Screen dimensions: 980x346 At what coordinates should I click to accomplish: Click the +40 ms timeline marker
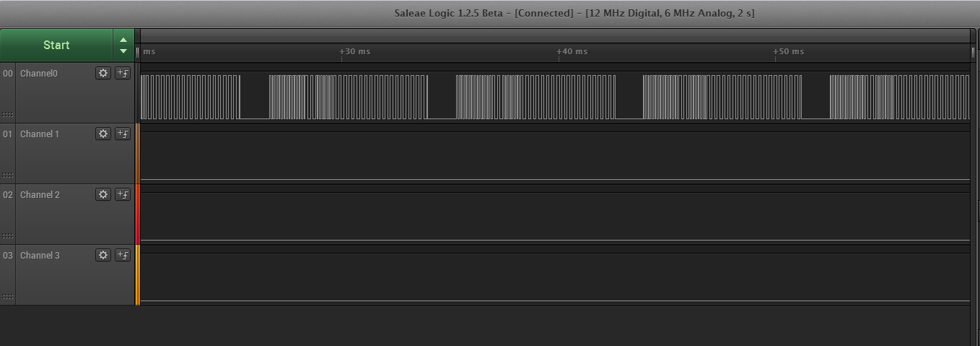[x=572, y=51]
